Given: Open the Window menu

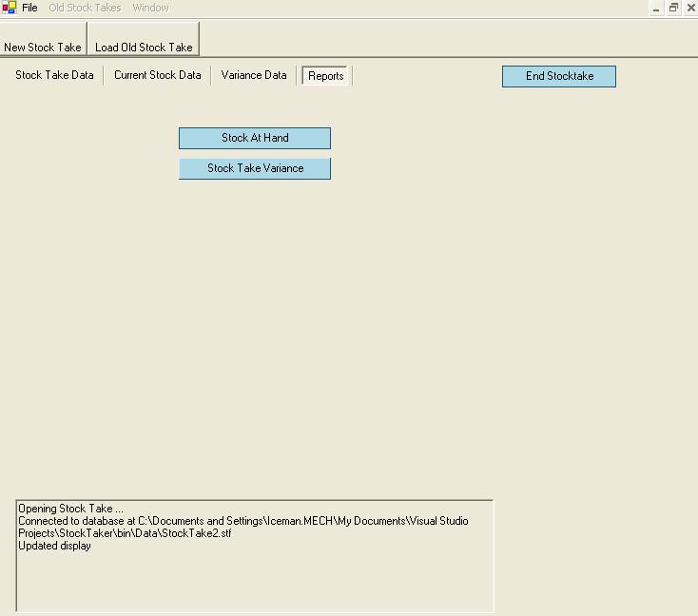Looking at the screenshot, I should 150,8.
